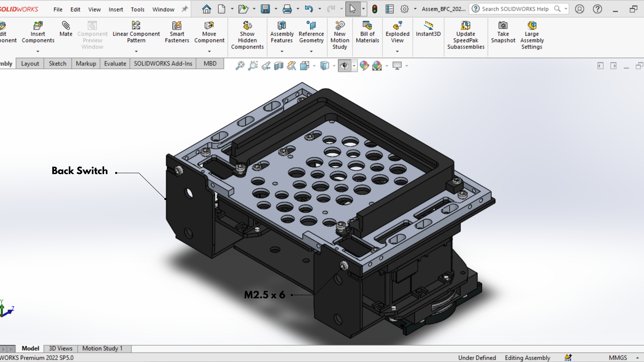
Task: Click Apply Scene icon
Action: pyautogui.click(x=377, y=66)
